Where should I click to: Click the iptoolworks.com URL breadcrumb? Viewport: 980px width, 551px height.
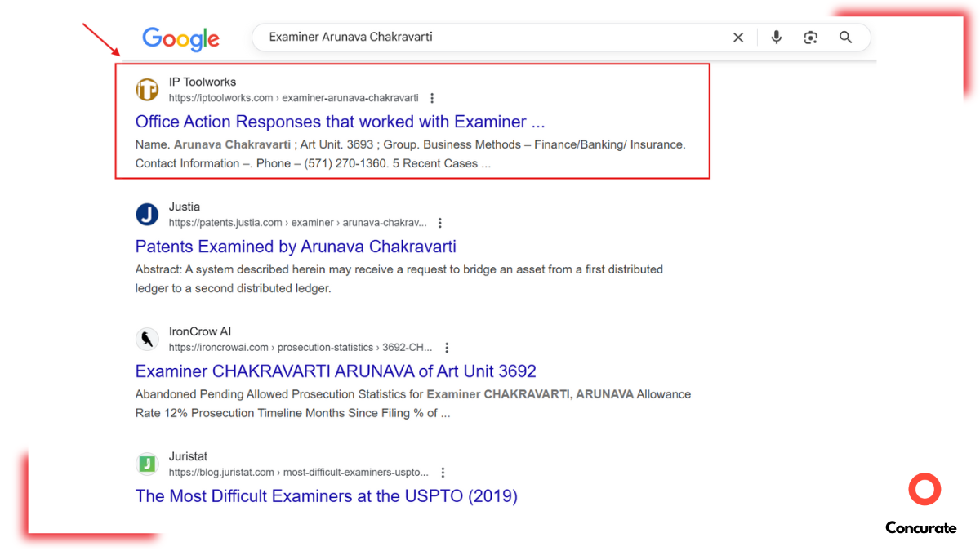click(293, 98)
